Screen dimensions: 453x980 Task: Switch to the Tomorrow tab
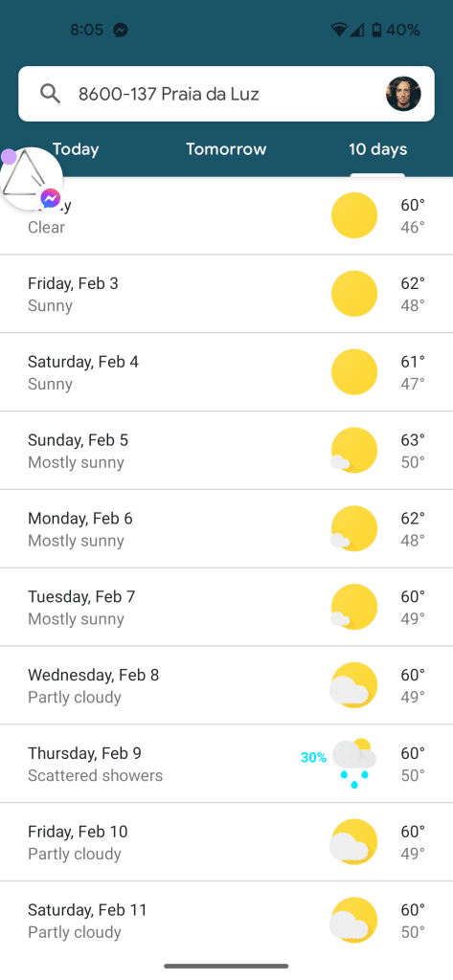(226, 149)
